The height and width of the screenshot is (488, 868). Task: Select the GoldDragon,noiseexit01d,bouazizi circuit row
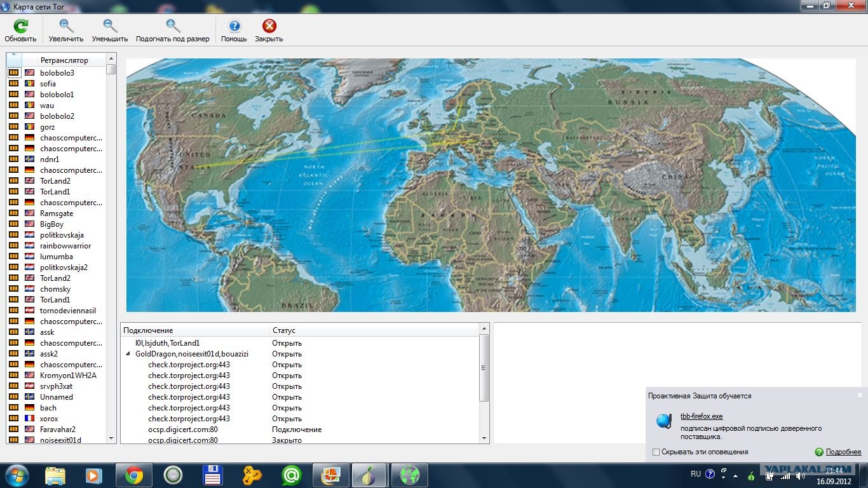click(300, 354)
